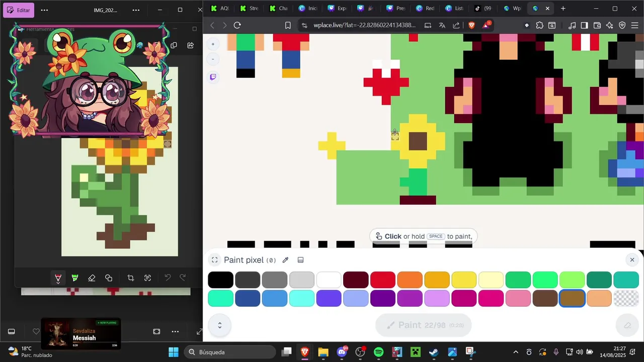Close the Paint pixel panel
Viewport: 644px width, 362px height.
pyautogui.click(x=632, y=259)
